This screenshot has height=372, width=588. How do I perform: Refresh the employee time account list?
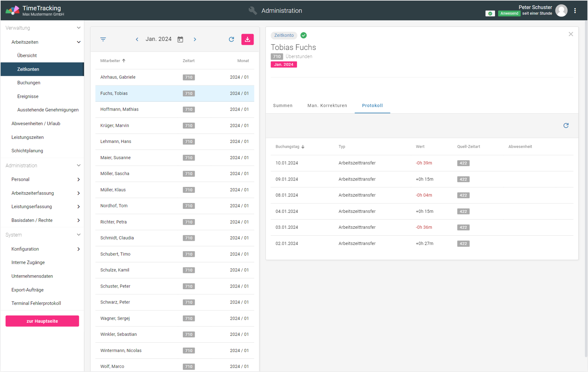pos(231,39)
